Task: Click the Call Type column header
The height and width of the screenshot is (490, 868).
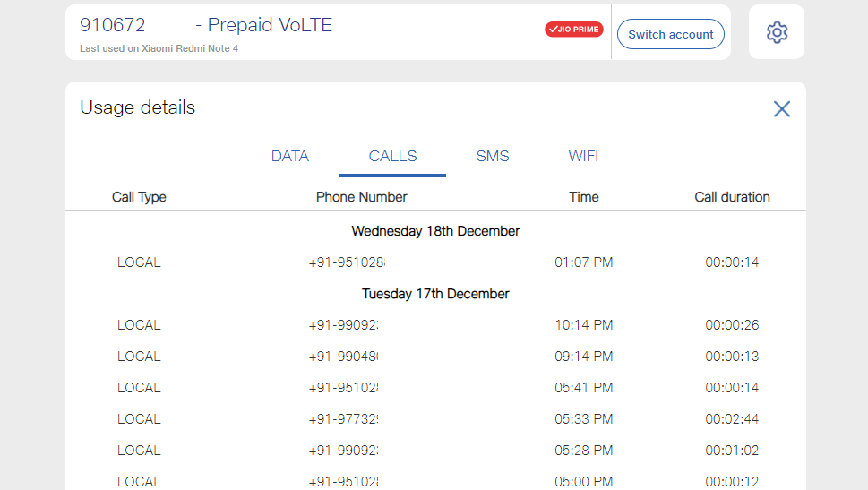Action: 139,197
